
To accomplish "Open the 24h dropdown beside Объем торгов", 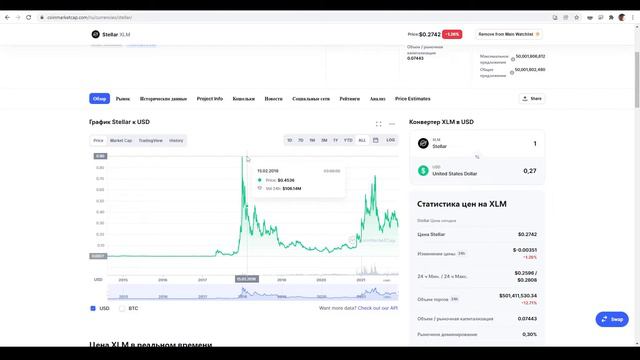I will (x=454, y=299).
